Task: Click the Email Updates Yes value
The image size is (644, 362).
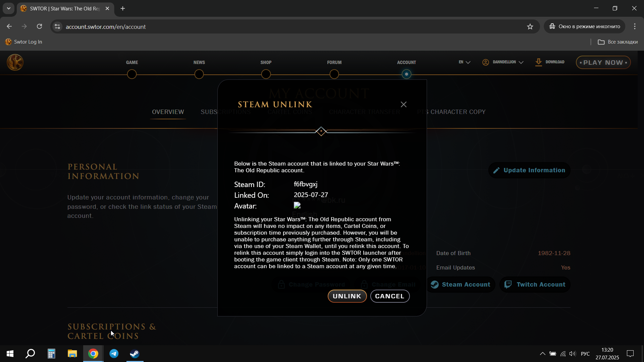Action: [x=566, y=267]
